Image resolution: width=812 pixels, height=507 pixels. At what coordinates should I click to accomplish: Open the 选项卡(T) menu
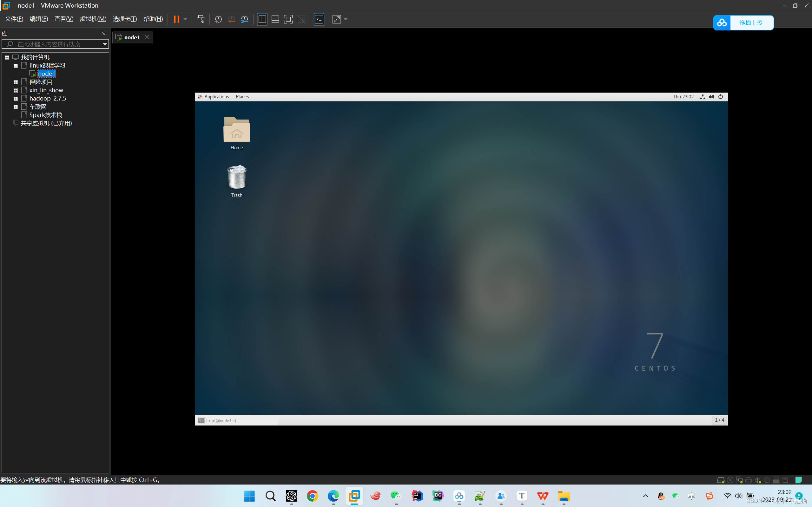pyautogui.click(x=125, y=19)
